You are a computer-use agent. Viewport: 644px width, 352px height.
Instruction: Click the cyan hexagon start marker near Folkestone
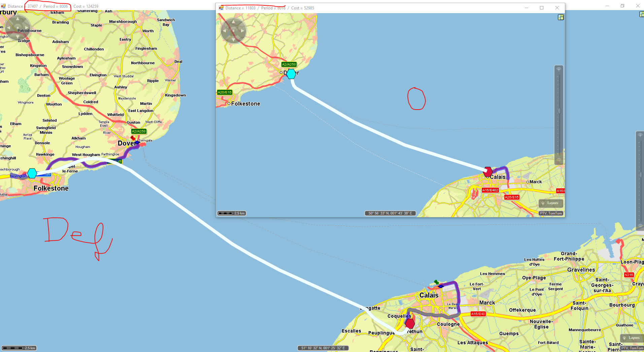click(32, 173)
